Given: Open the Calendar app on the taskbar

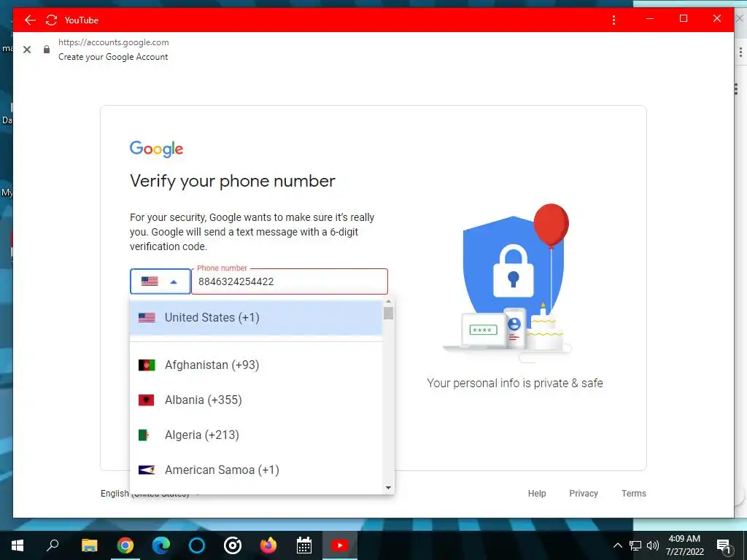Looking at the screenshot, I should [x=304, y=545].
